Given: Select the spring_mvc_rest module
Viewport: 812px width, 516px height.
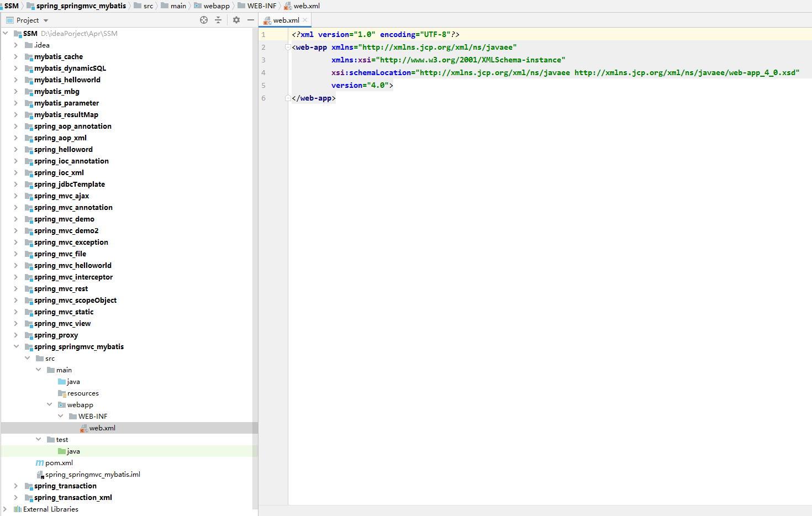Looking at the screenshot, I should [x=61, y=288].
